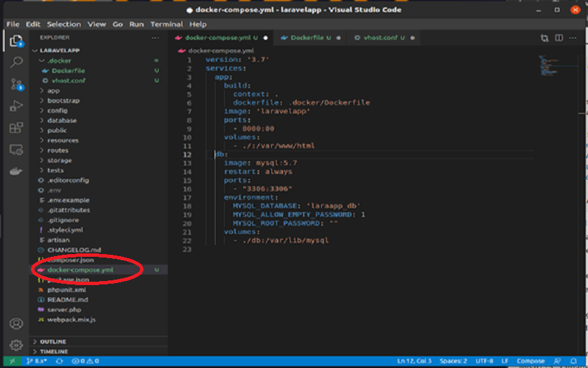Screen dimensions: 588x368
Task: Click the Open Changes icon in editor toolbar
Action: click(x=544, y=38)
